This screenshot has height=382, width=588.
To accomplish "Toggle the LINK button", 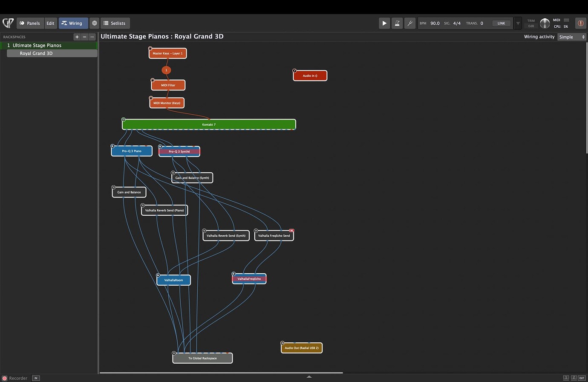I will pos(501,23).
